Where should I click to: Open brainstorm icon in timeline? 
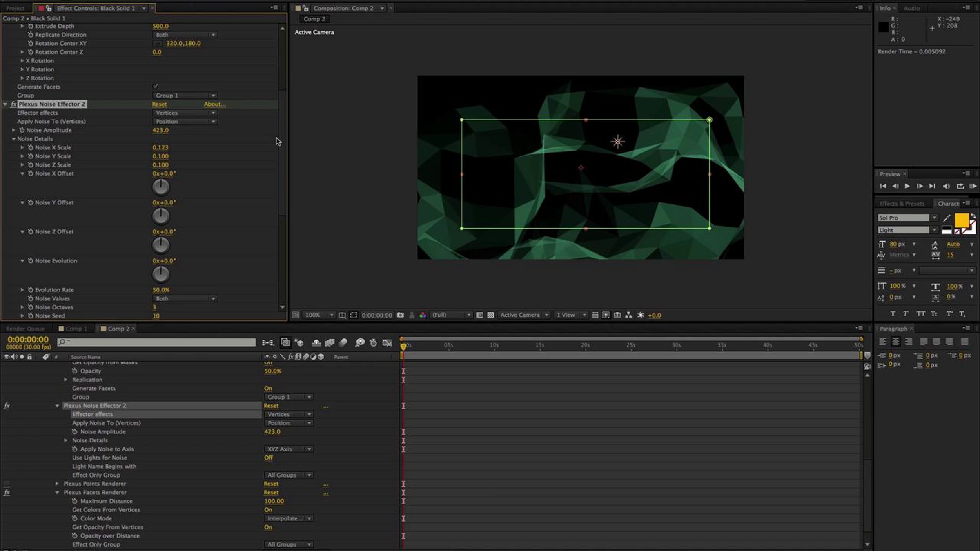pyautogui.click(x=360, y=342)
